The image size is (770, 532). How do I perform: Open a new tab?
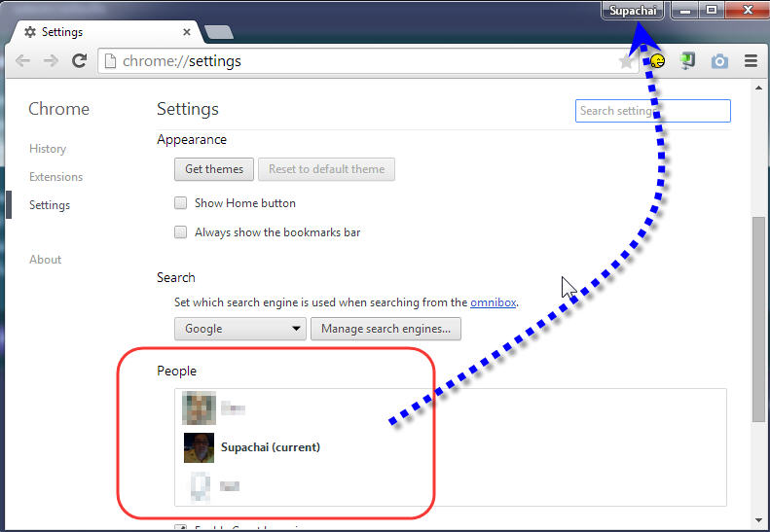tap(219, 32)
